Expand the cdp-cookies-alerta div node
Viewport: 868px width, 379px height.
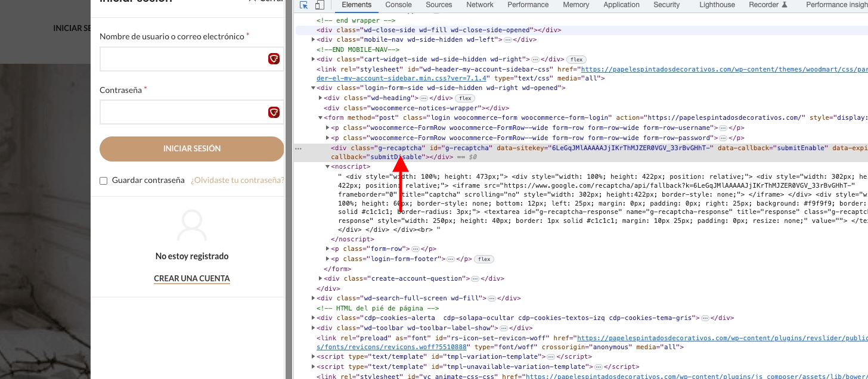click(314, 318)
